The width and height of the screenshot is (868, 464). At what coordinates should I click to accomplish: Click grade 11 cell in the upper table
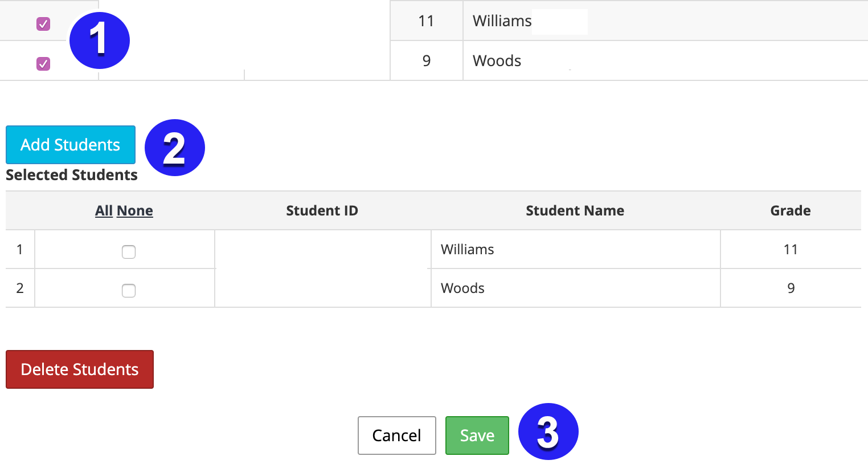pos(426,21)
